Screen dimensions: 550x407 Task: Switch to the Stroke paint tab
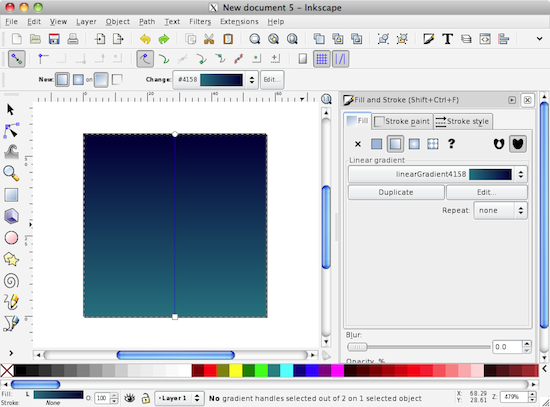pyautogui.click(x=402, y=121)
